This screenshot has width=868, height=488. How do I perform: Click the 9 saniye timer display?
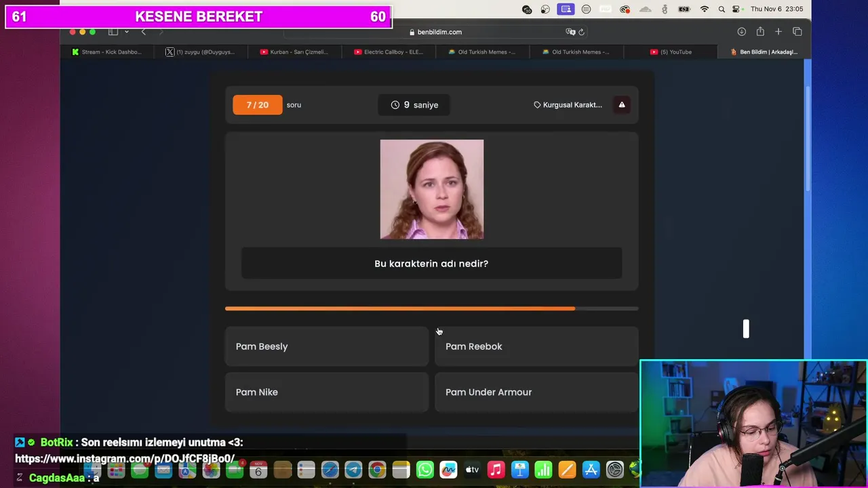(414, 105)
